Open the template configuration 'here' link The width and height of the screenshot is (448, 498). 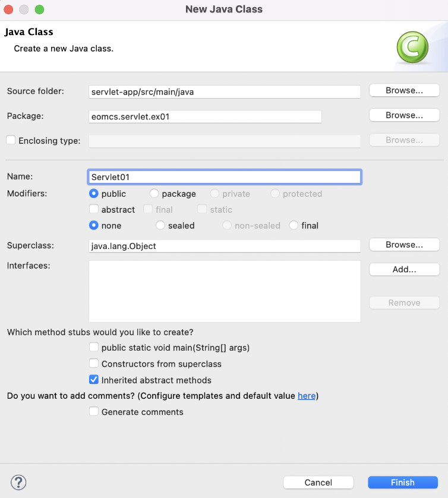coord(307,396)
